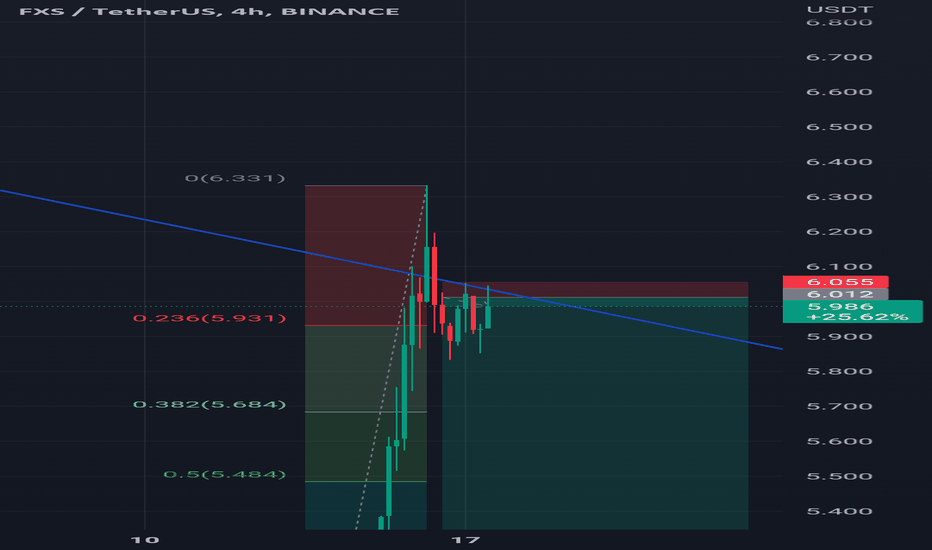This screenshot has height=550, width=932.
Task: Click the date label 17 on time axis
Action: (465, 540)
